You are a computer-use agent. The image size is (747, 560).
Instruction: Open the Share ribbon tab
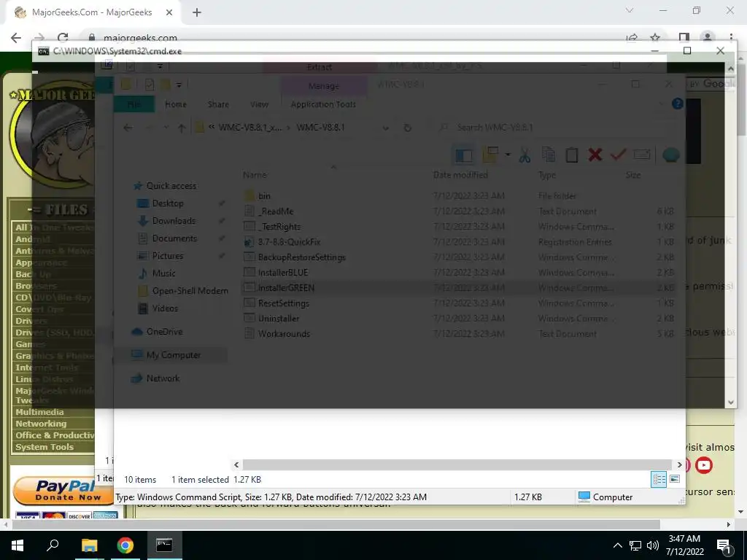pos(218,104)
